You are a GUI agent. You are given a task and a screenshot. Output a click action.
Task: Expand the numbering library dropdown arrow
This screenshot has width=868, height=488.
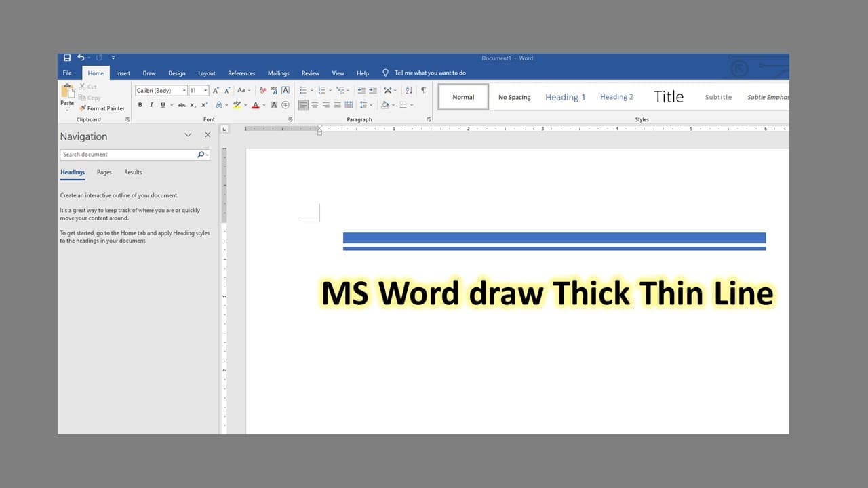click(330, 90)
